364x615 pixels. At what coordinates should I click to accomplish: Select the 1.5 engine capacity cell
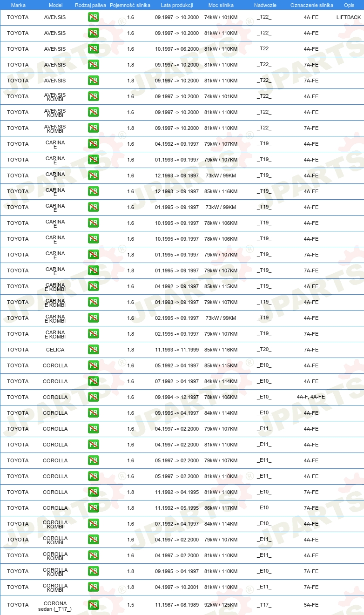pyautogui.click(x=130, y=605)
